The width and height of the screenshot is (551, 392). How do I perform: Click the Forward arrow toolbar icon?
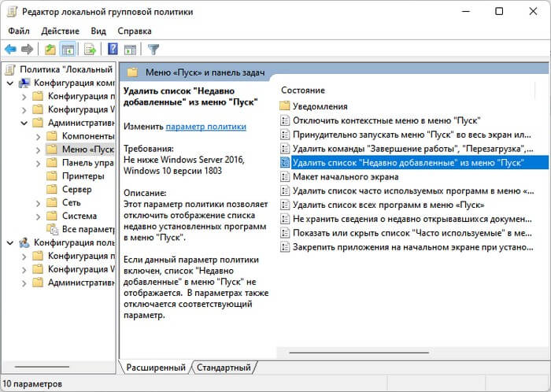[27, 49]
